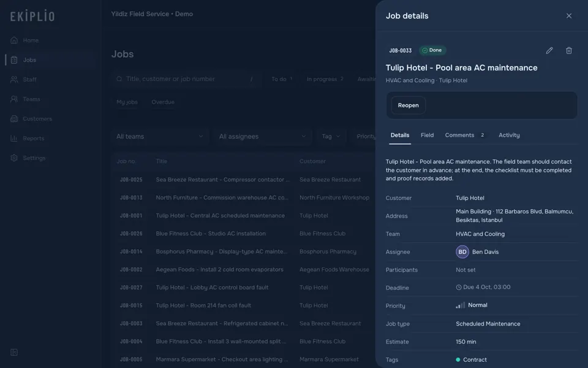The width and height of the screenshot is (588, 368).
Task: Open the All teams dropdown
Action: (160, 136)
